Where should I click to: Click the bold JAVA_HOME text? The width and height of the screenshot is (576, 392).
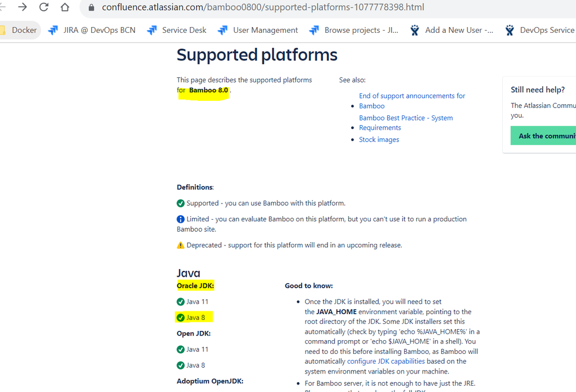point(336,311)
